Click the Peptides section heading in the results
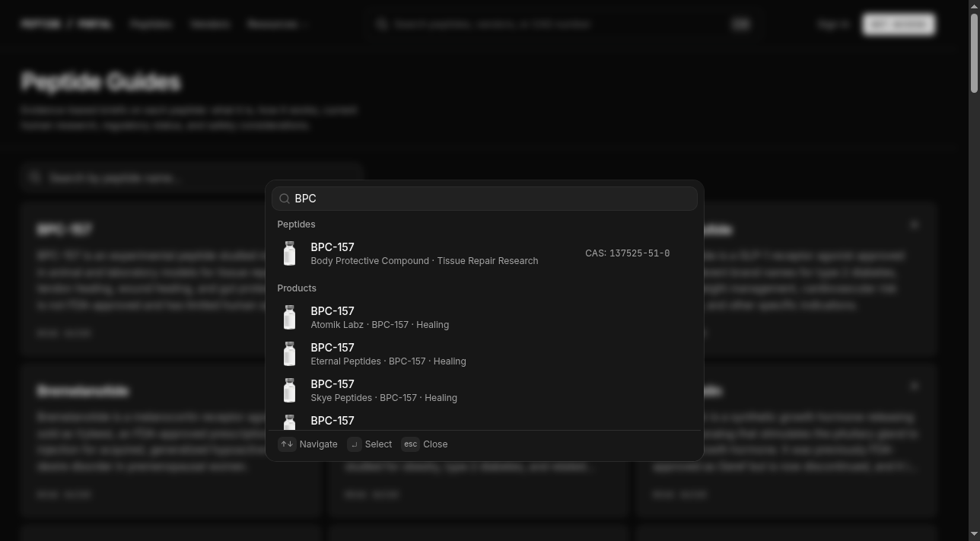The width and height of the screenshot is (980, 541). (x=296, y=224)
